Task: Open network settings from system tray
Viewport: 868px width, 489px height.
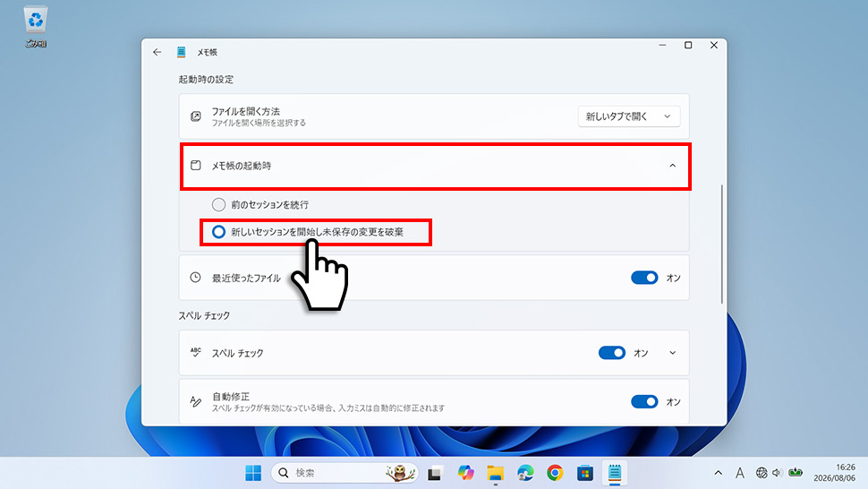Action: click(x=762, y=473)
